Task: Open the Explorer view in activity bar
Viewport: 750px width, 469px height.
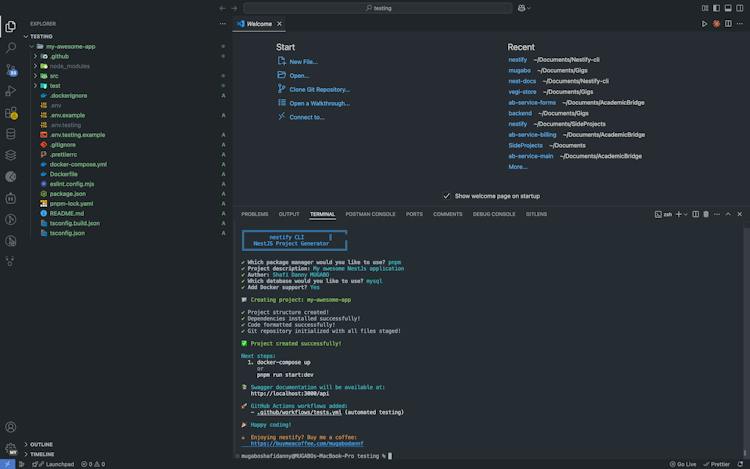Action: (11, 27)
